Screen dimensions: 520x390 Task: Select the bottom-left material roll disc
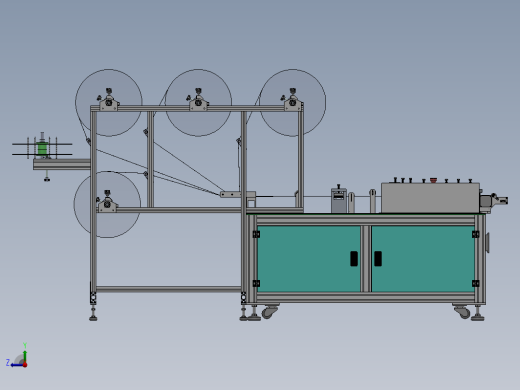point(107,204)
